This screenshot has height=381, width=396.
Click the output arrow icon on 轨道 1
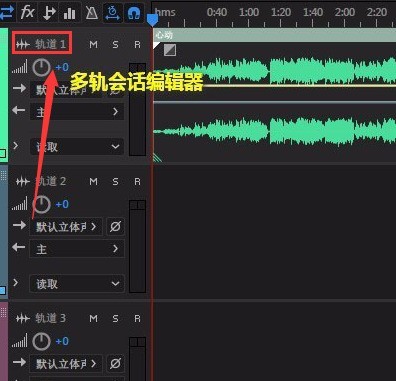[x=19, y=110]
